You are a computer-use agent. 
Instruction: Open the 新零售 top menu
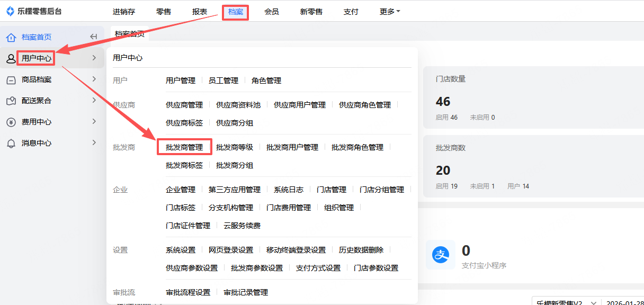311,12
